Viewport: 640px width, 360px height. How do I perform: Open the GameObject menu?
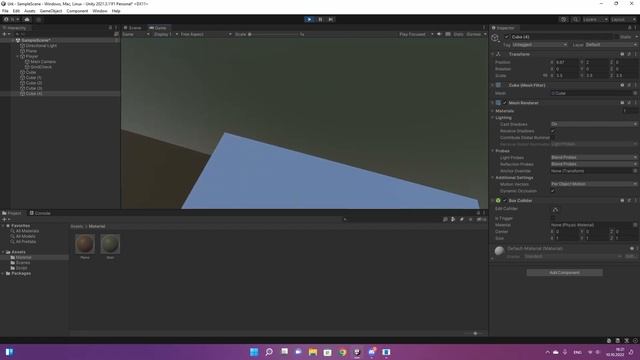pos(51,11)
